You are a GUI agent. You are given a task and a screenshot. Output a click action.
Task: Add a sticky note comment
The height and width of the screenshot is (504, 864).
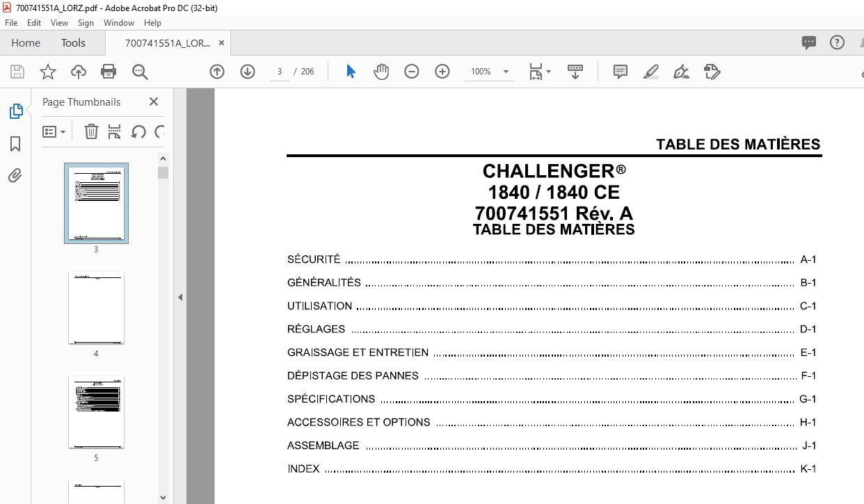621,72
